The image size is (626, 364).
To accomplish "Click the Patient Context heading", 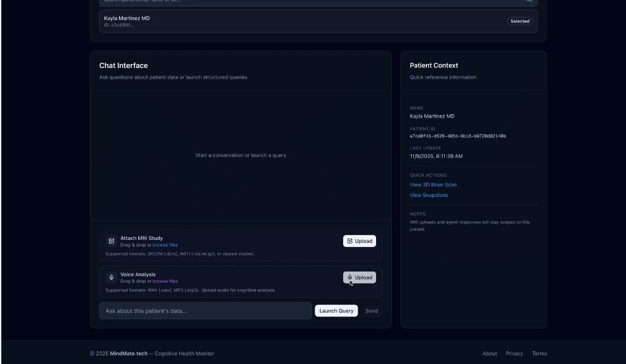I will (x=434, y=65).
